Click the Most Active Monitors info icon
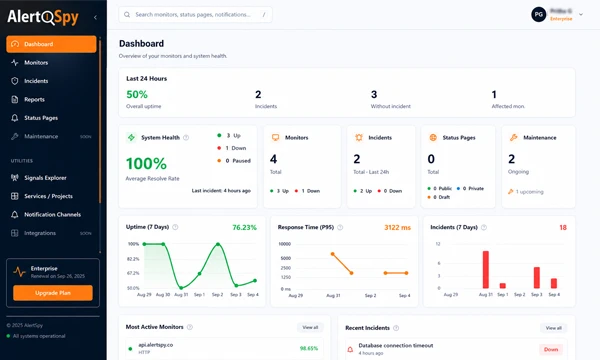The width and height of the screenshot is (600, 360). (190, 327)
